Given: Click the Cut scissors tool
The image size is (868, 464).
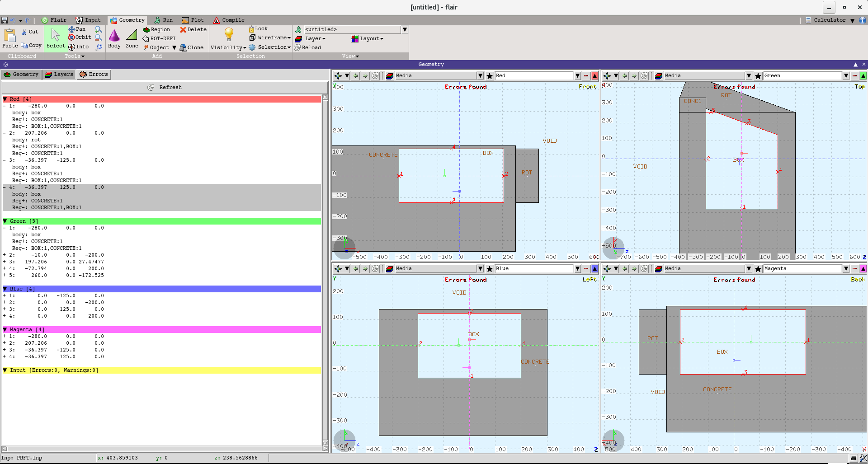Looking at the screenshot, I should [30, 32].
